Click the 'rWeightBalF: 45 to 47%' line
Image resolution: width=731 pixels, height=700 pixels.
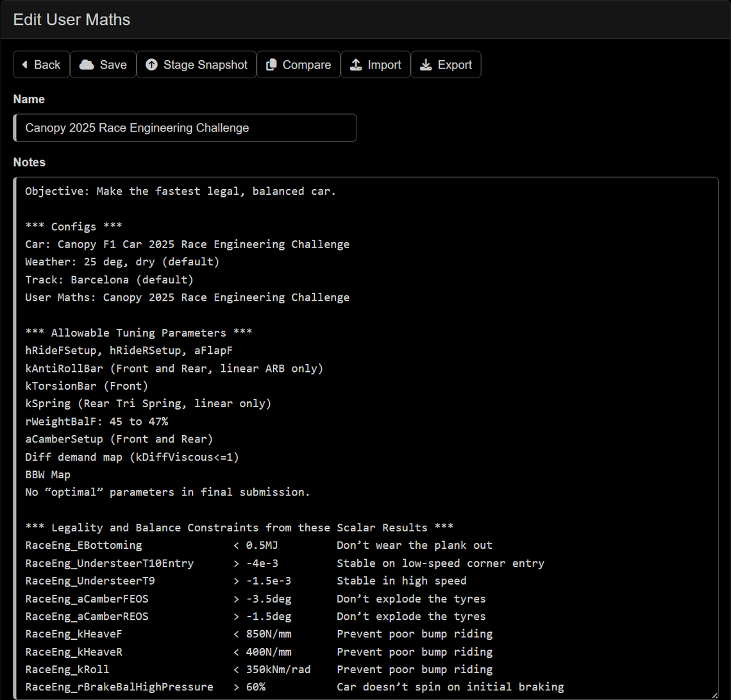[96, 421]
